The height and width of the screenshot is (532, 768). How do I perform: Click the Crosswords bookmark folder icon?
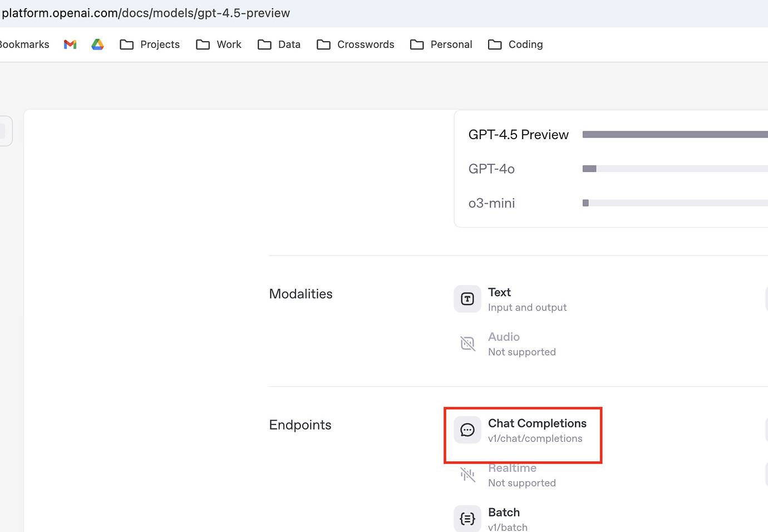[x=323, y=44]
